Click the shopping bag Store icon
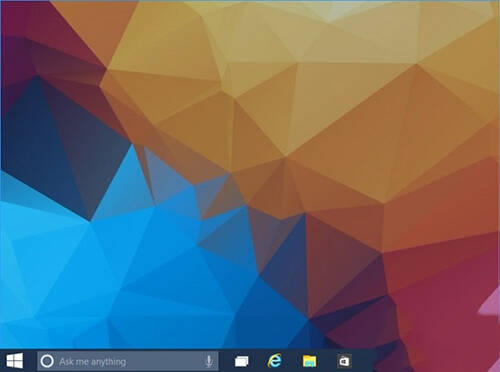Screen dimensions: 500x372 (x=344, y=361)
